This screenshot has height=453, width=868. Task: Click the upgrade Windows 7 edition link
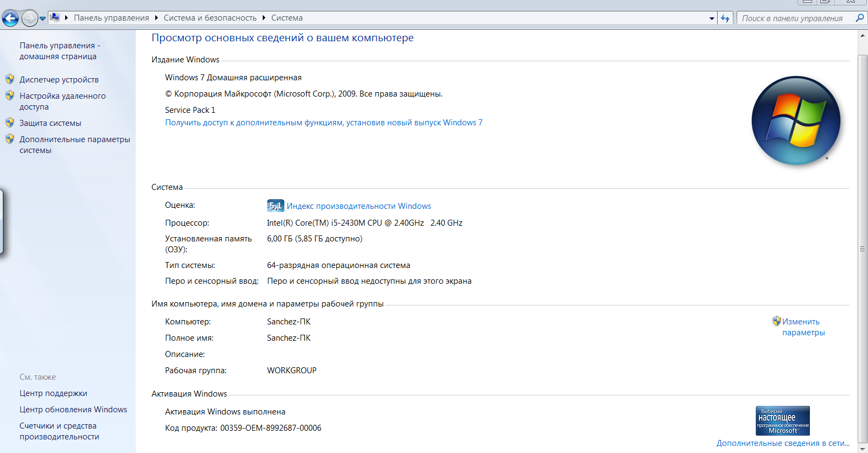point(324,123)
